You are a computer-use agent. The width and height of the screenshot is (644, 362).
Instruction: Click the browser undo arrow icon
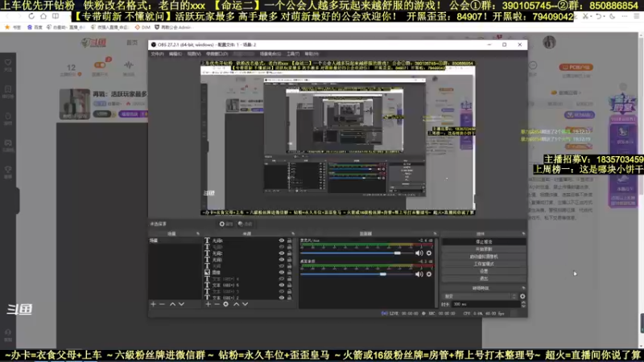click(x=599, y=16)
